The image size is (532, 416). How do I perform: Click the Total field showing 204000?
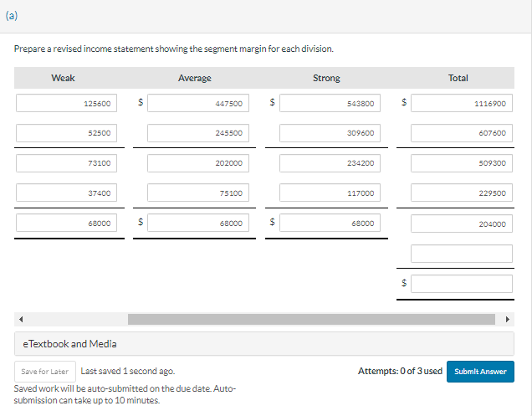[x=462, y=223]
